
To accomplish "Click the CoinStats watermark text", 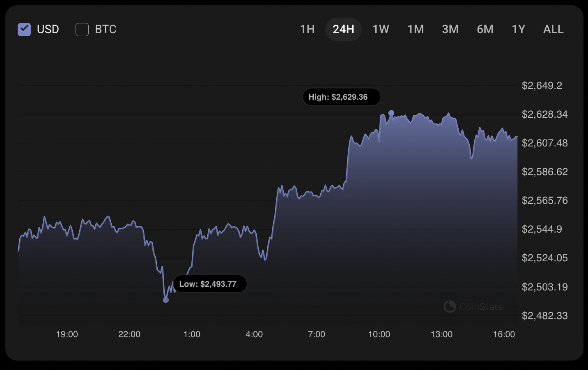I will coord(480,306).
